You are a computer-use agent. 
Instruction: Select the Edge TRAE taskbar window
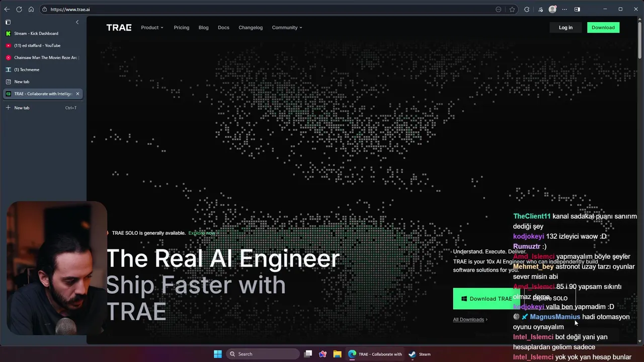click(x=375, y=354)
